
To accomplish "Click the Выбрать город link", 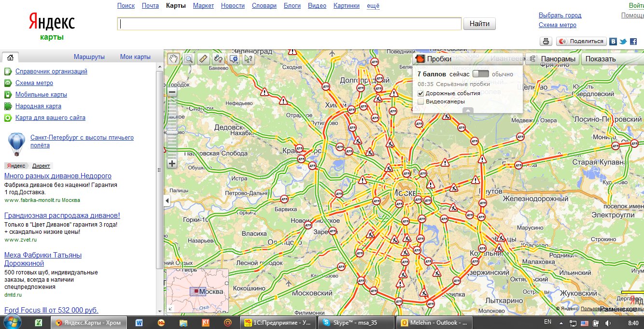I will coord(560,15).
